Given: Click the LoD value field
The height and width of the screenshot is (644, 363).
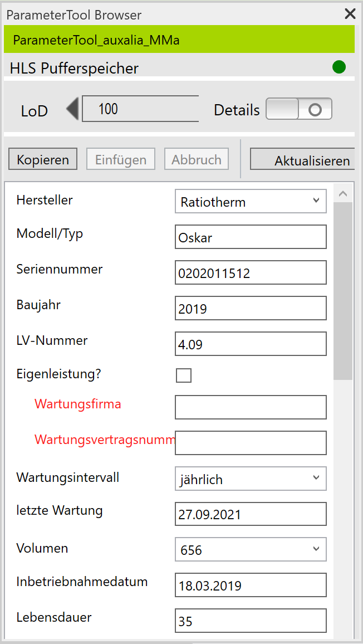Looking at the screenshot, I should pyautogui.click(x=140, y=109).
